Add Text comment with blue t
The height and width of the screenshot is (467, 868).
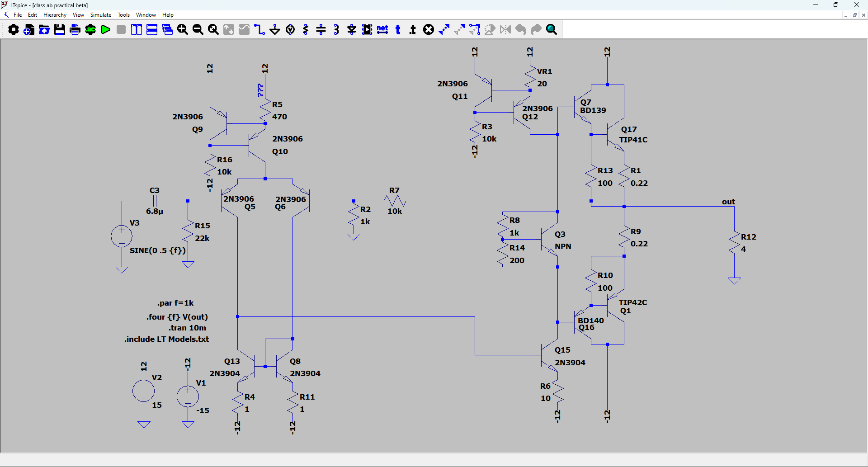[398, 30]
